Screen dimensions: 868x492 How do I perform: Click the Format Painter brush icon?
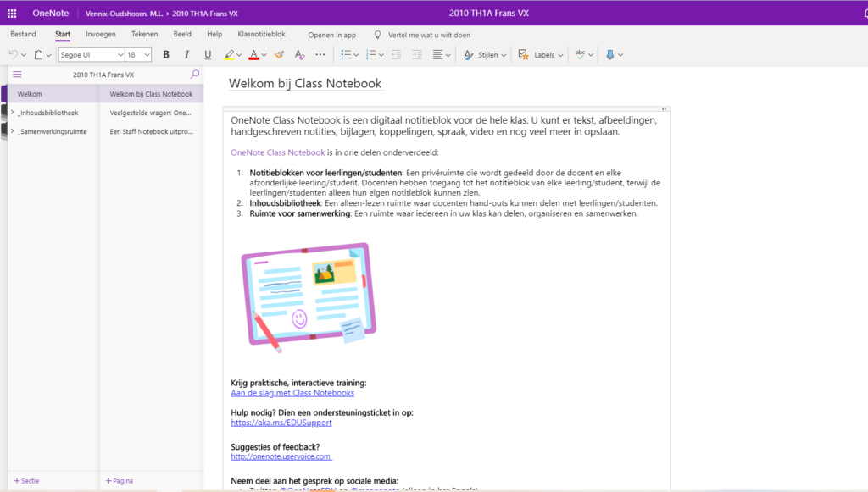(x=278, y=54)
